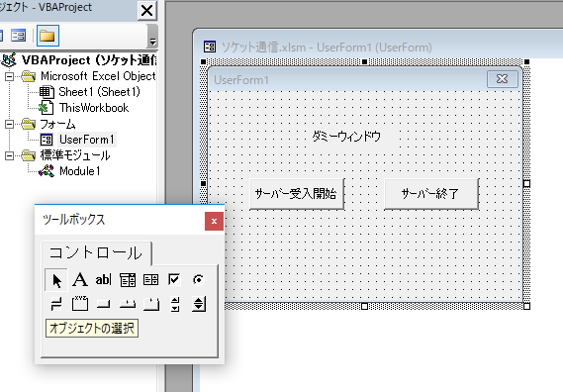
Task: Select ThisWorkbook in project tree
Action: (x=94, y=108)
